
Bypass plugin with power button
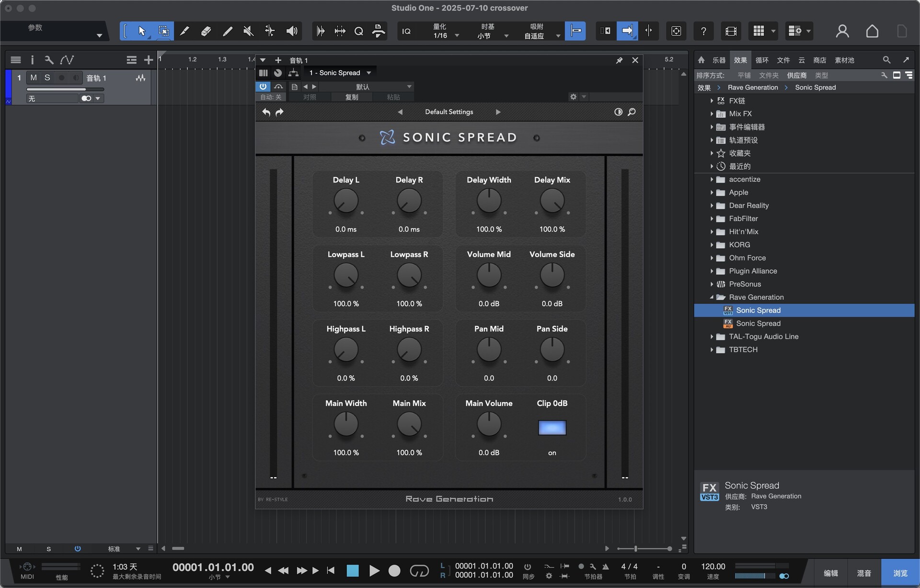[263, 87]
